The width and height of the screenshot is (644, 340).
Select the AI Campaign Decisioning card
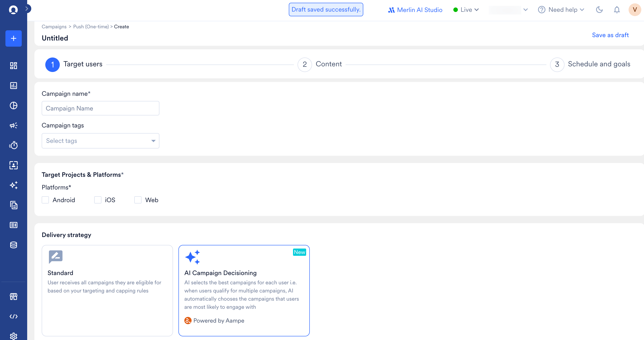click(x=244, y=290)
